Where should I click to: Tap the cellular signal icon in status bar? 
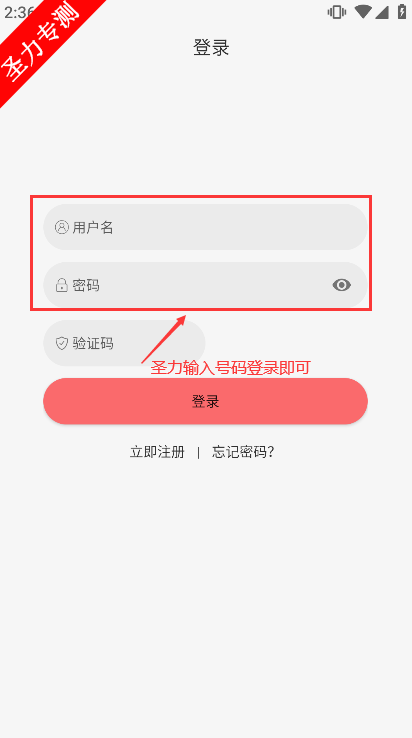(382, 12)
